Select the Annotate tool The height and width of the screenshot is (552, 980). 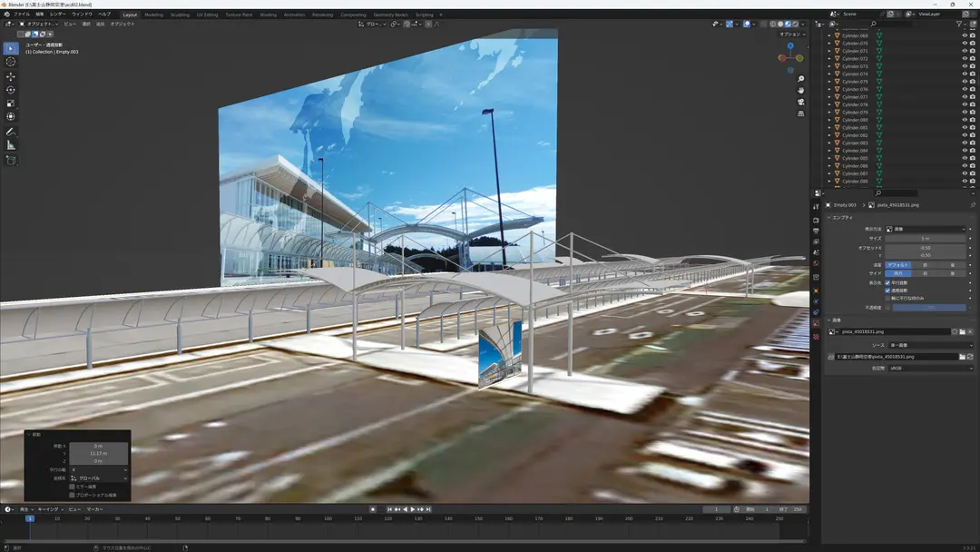pyautogui.click(x=11, y=132)
